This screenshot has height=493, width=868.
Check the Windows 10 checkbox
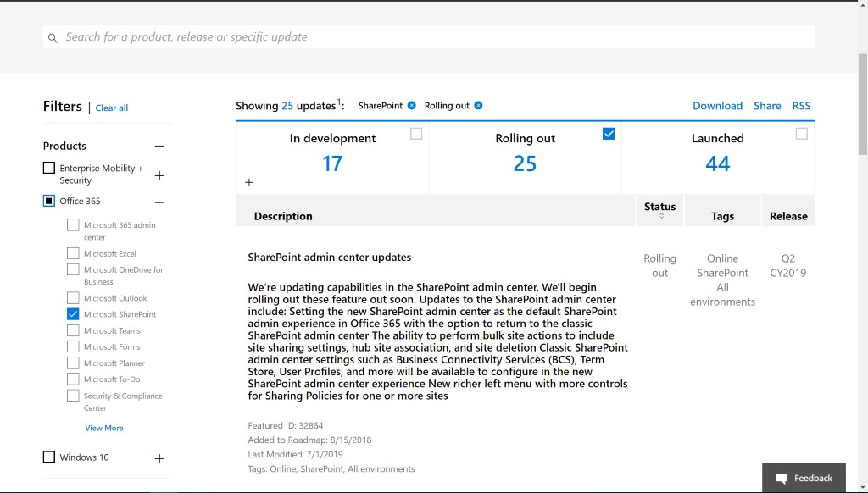pos(49,457)
